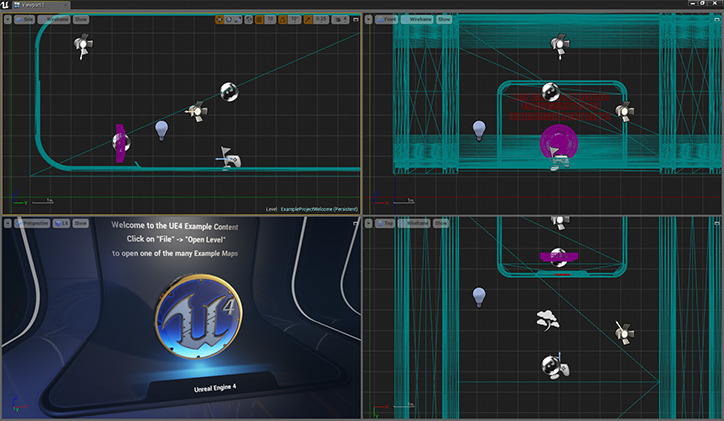Screen dimensions: 724x421
Task: Click the Unreal Engine logo in title bar
Action: coord(5,5)
